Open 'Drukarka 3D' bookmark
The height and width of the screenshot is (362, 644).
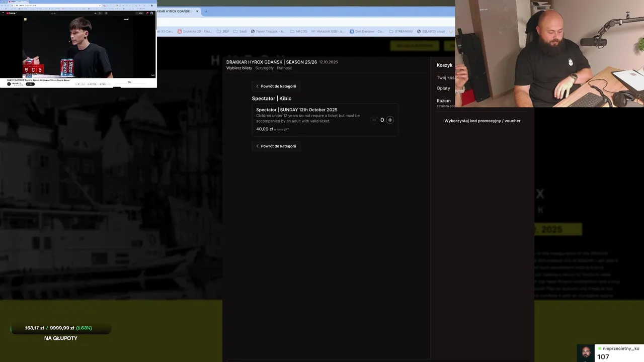point(195,31)
